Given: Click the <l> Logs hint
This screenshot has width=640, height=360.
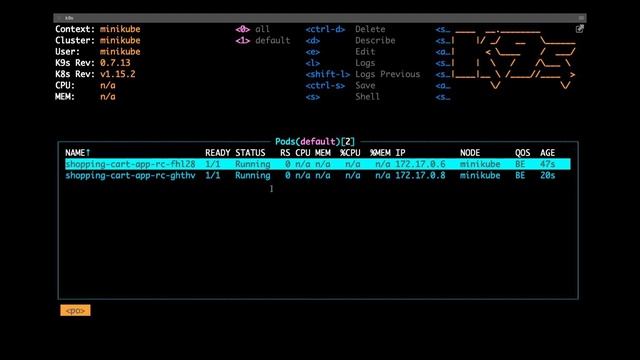Looking at the screenshot, I should (x=340, y=63).
